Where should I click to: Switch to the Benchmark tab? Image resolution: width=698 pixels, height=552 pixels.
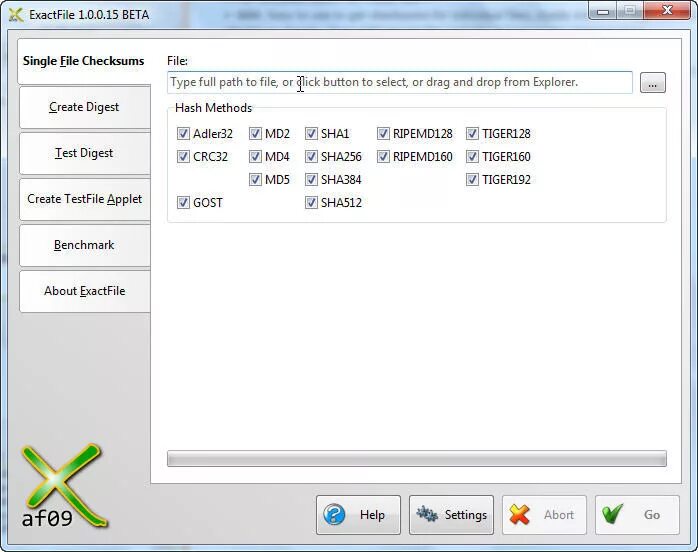[84, 245]
